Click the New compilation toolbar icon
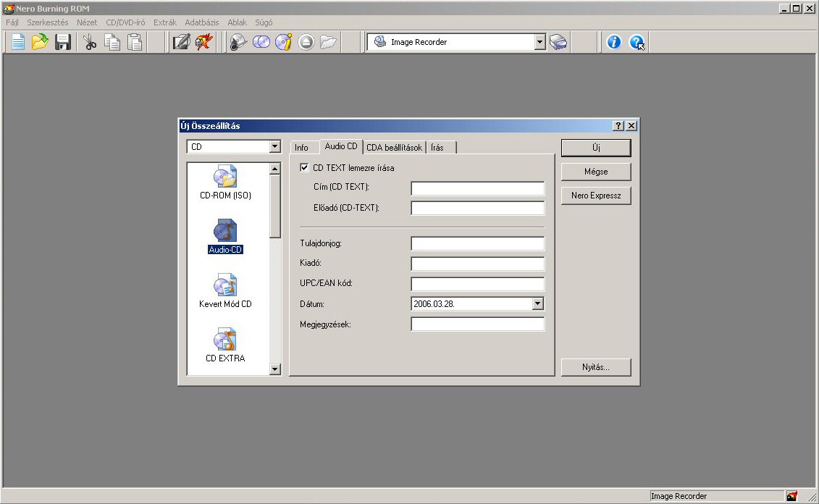This screenshot has width=819, height=504. tap(17, 42)
